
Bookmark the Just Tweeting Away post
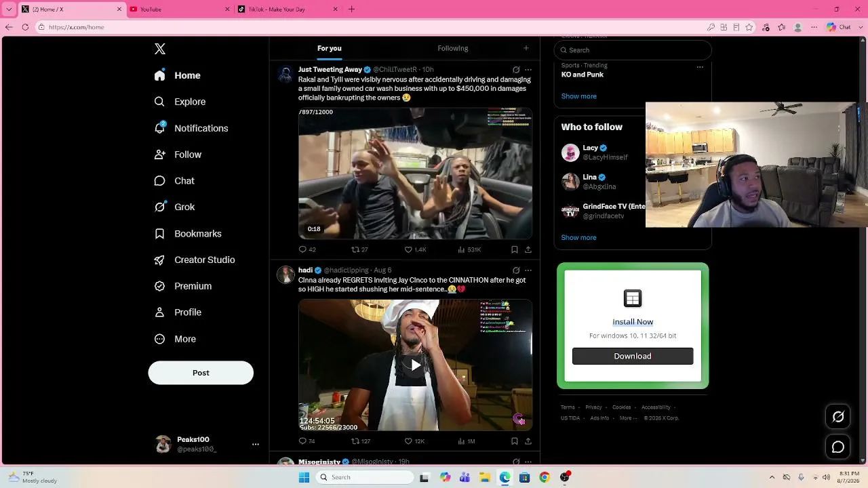point(515,249)
